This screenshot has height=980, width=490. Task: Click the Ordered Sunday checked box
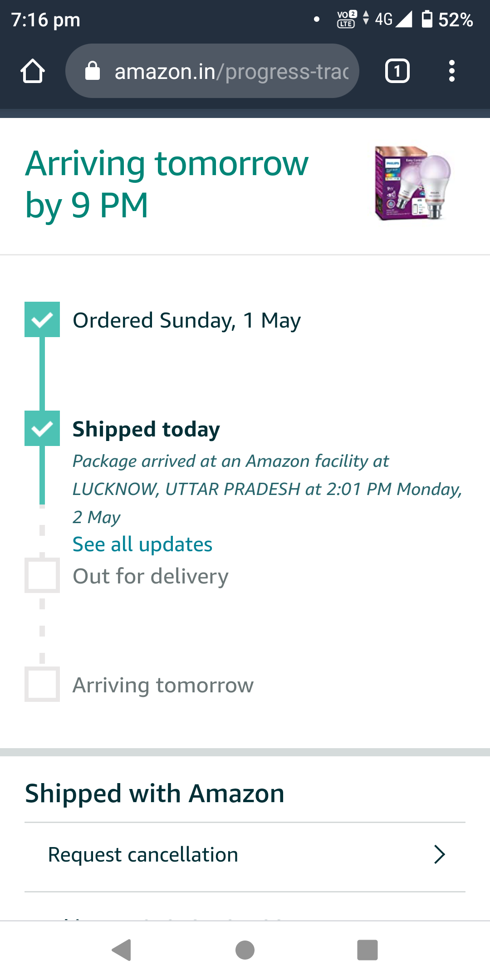[x=42, y=319]
